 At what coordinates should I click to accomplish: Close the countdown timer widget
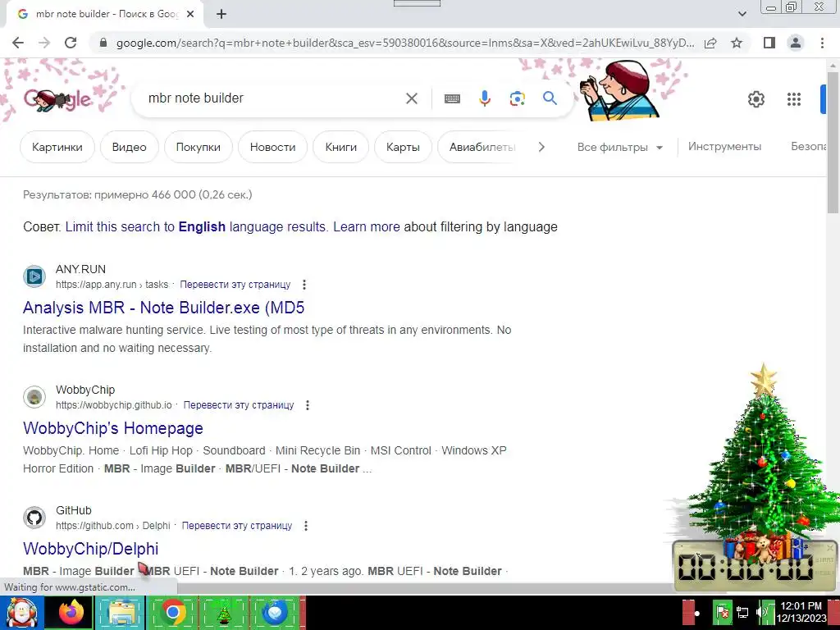coord(829,547)
